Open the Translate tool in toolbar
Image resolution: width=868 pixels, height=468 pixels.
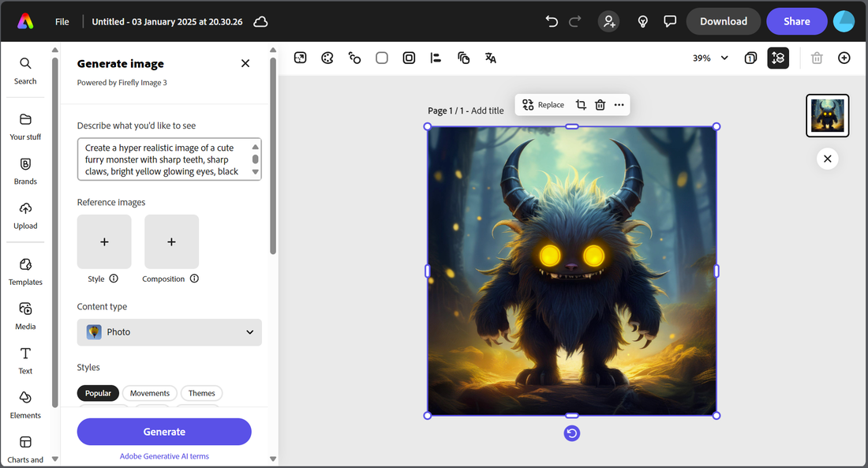click(x=491, y=58)
